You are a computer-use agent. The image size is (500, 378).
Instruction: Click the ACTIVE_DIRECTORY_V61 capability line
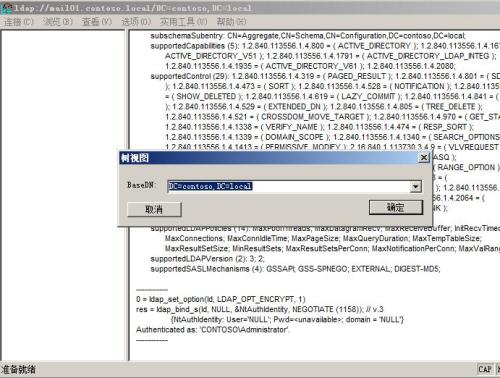(x=310, y=66)
